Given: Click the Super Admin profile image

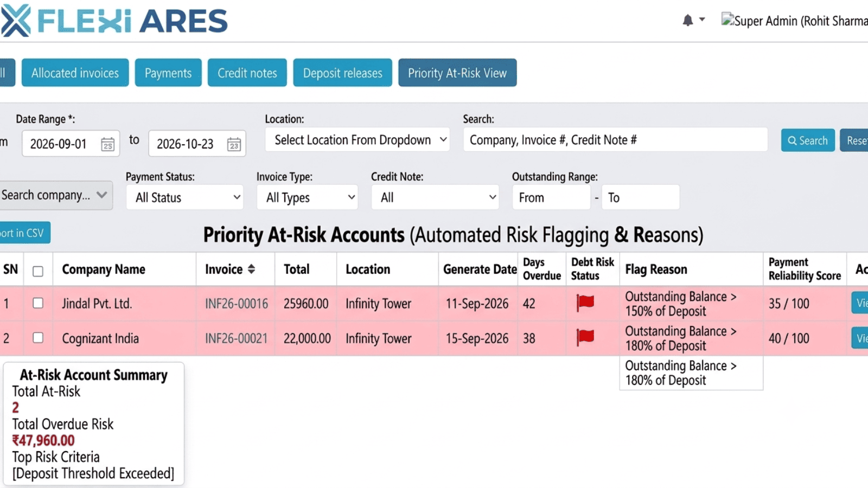Looking at the screenshot, I should [x=727, y=20].
